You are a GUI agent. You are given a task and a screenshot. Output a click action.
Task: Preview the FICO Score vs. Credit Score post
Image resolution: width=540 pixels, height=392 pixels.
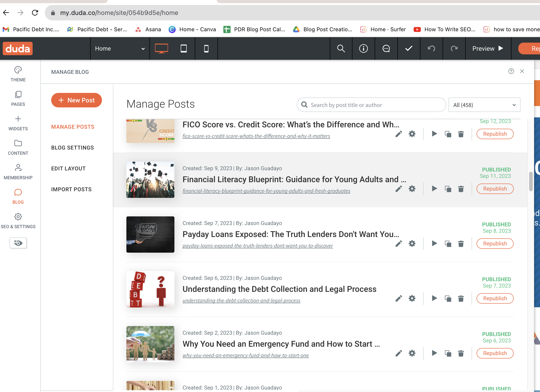click(434, 134)
